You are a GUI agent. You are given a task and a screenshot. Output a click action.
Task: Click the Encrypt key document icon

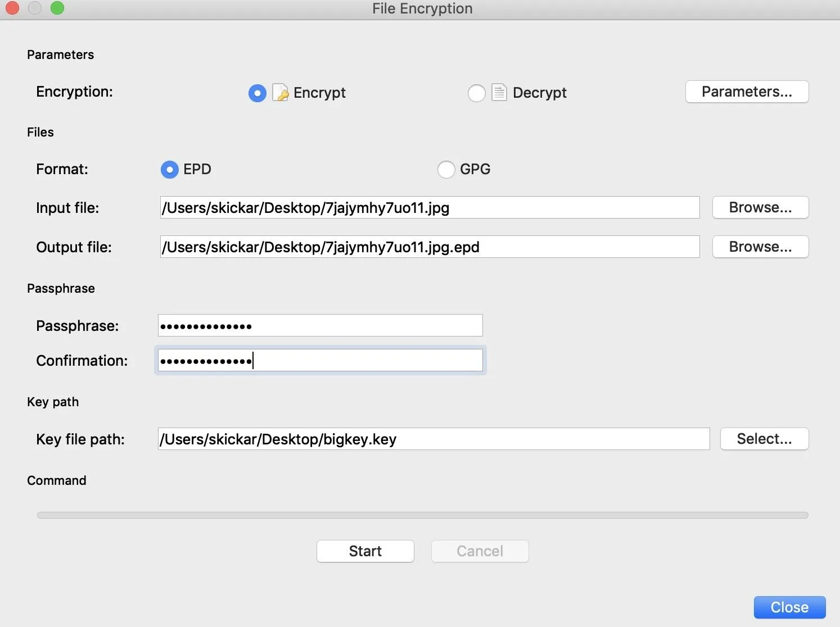pos(281,92)
